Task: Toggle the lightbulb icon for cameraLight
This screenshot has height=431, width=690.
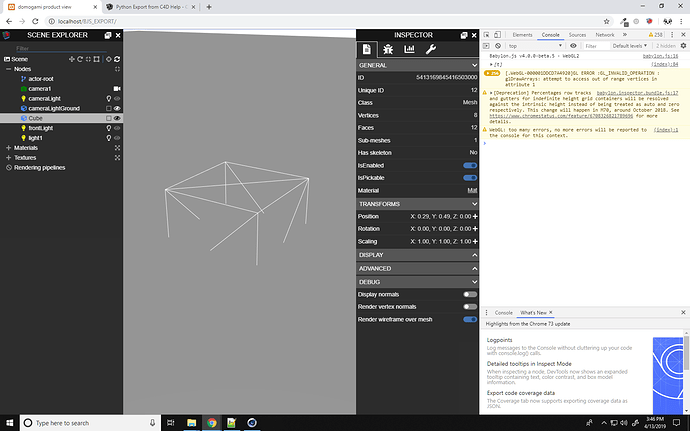Action: pyautogui.click(x=108, y=98)
